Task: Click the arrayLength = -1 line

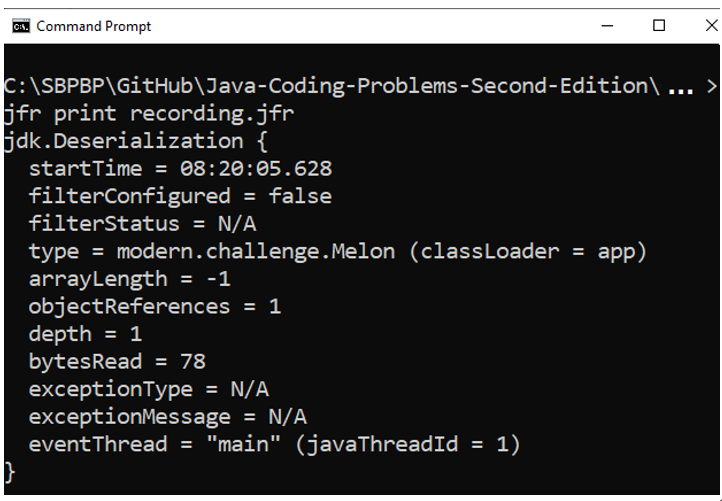Action: (129, 280)
